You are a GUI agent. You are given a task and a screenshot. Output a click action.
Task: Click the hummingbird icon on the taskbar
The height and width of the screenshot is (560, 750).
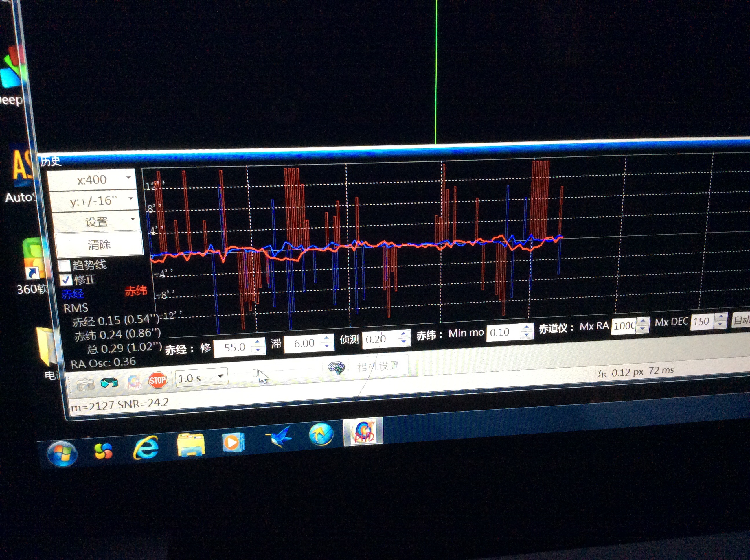click(x=278, y=437)
